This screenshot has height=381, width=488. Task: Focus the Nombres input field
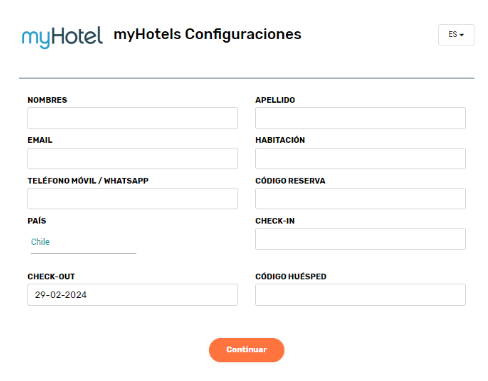[x=132, y=118]
